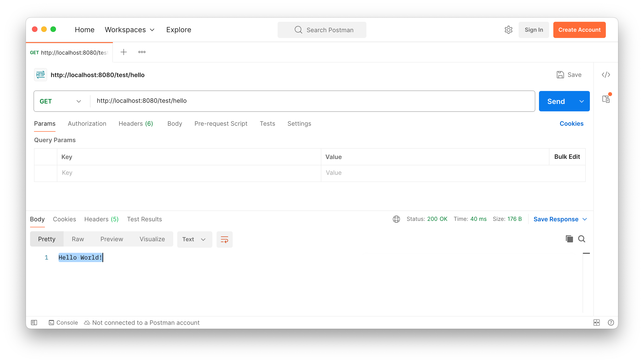Search the response body with magnifier icon
Screen dimensions: 644x363
[x=582, y=239]
